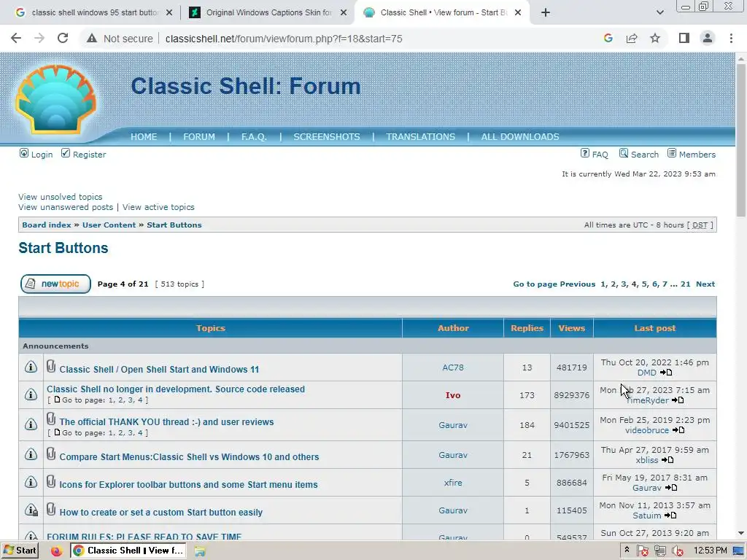Click the Login link
This screenshot has width=747, height=560.
click(42, 155)
